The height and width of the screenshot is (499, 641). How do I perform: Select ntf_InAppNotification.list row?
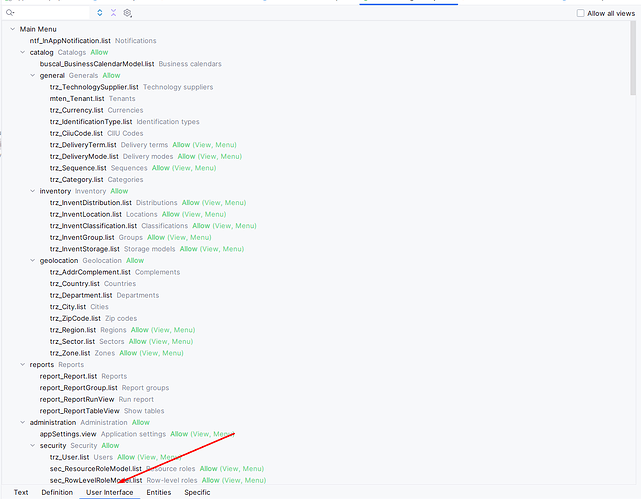pos(70,41)
